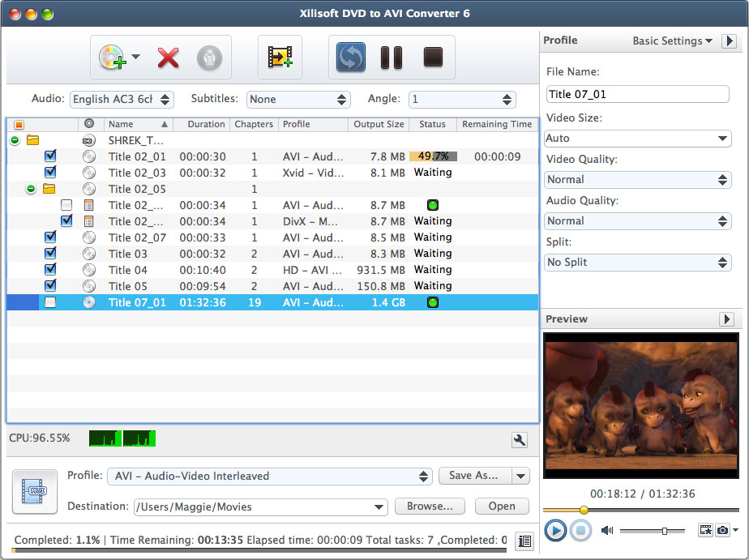749x560 pixels.
Task: Open the Subtitles dropdown
Action: 299,99
